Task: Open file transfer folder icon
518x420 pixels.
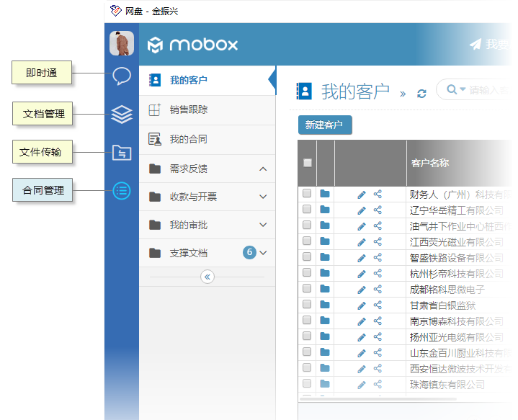Action: tap(122, 152)
